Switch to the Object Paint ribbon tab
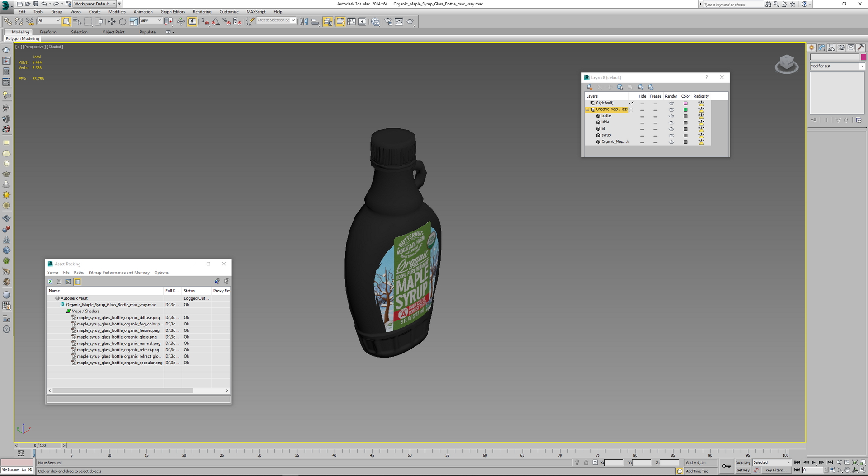This screenshot has width=868, height=476. 113,32
